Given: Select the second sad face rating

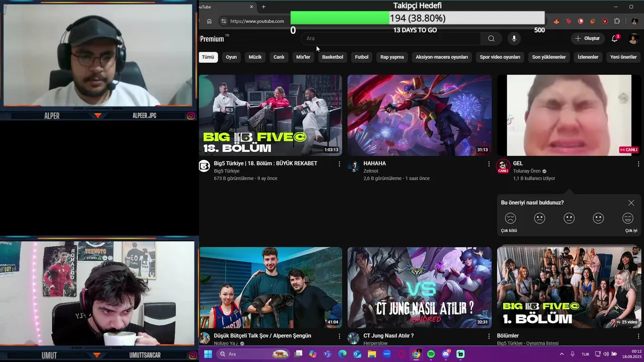Looking at the screenshot, I should pyautogui.click(x=539, y=219).
